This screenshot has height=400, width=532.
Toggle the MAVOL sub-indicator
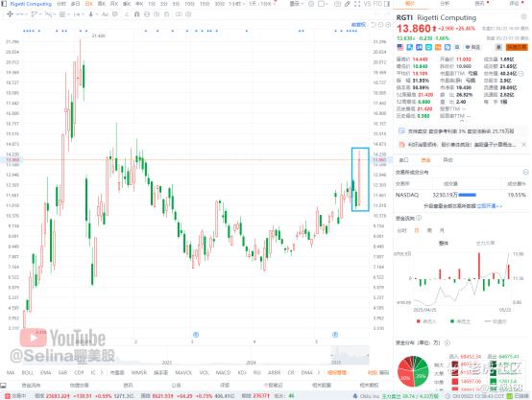coord(183,372)
